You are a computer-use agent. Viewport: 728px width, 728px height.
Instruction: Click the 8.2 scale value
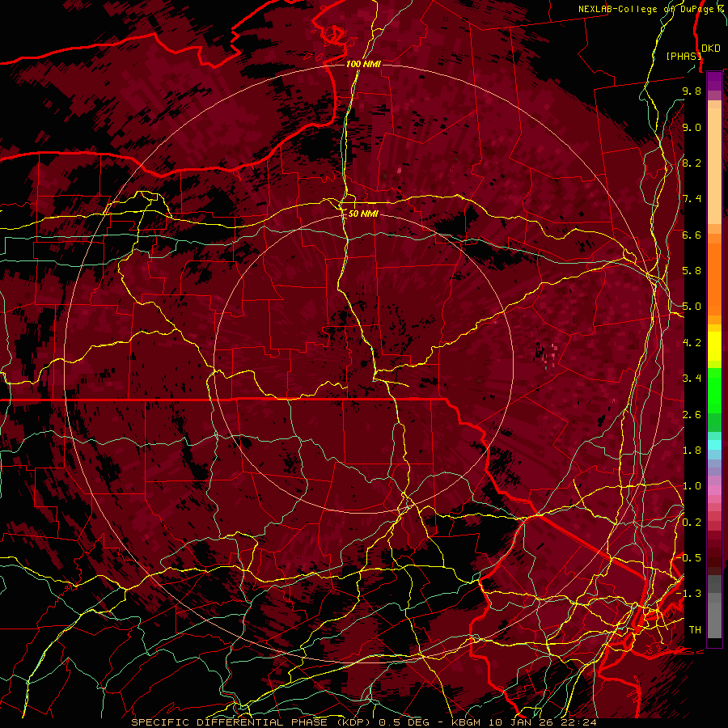coord(692,163)
